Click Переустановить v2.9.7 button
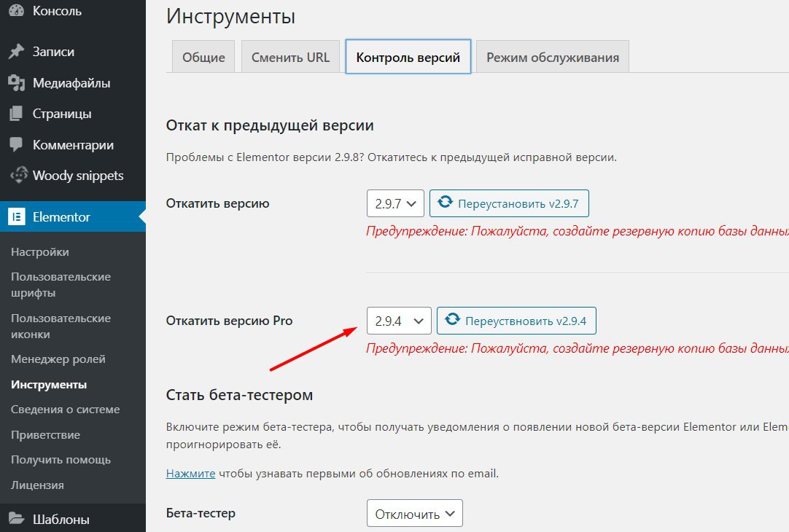The width and height of the screenshot is (789, 532). click(x=509, y=203)
